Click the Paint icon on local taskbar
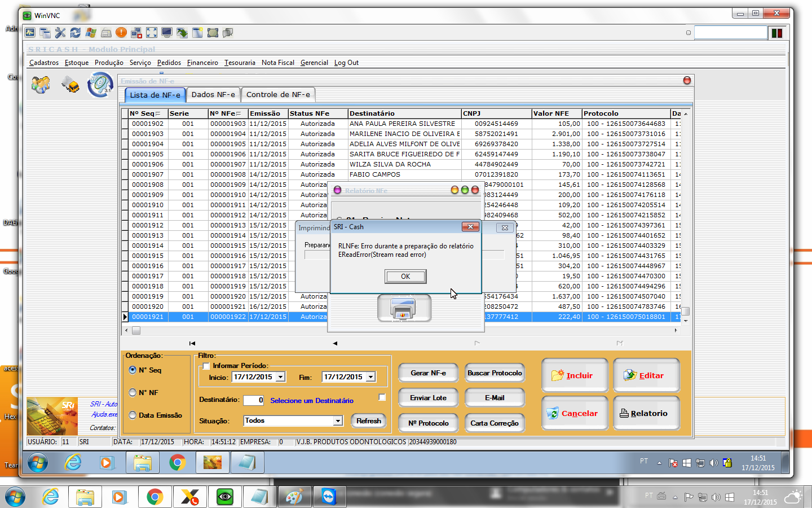The height and width of the screenshot is (508, 812). [294, 497]
